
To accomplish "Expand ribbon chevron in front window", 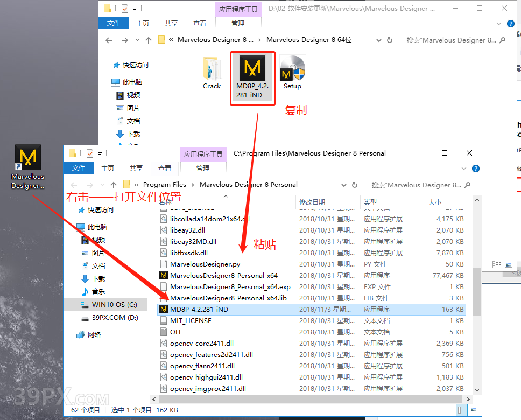I will click(464, 169).
